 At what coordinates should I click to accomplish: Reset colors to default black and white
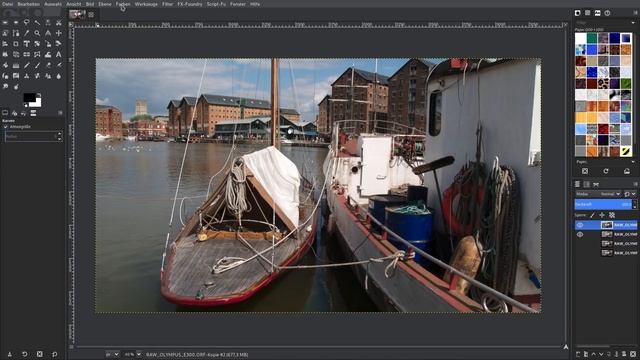point(26,105)
